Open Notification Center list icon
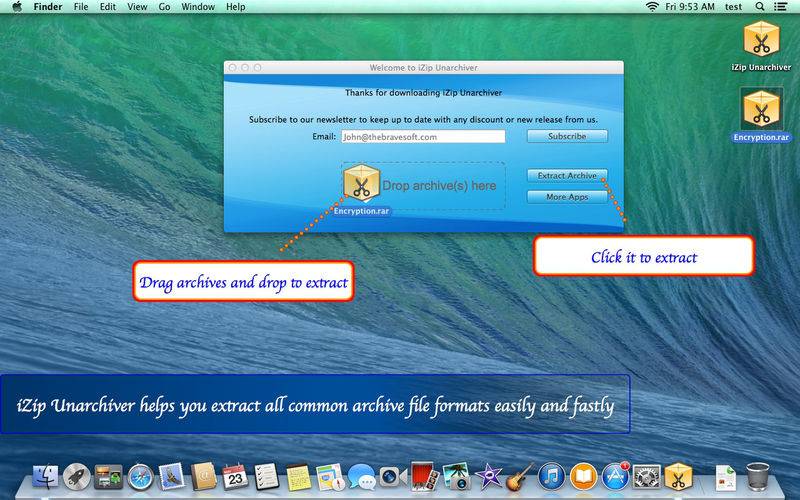 pos(780,7)
